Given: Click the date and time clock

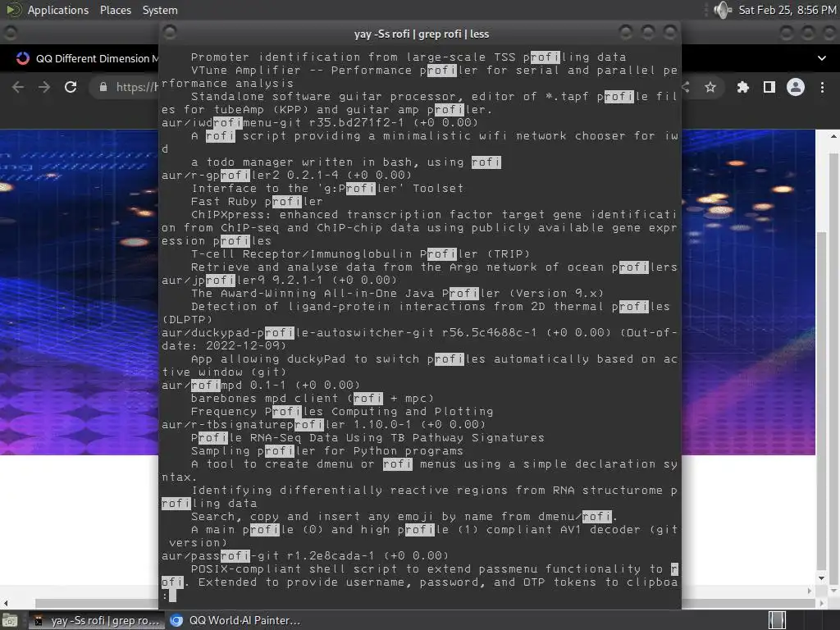Looking at the screenshot, I should (787, 10).
